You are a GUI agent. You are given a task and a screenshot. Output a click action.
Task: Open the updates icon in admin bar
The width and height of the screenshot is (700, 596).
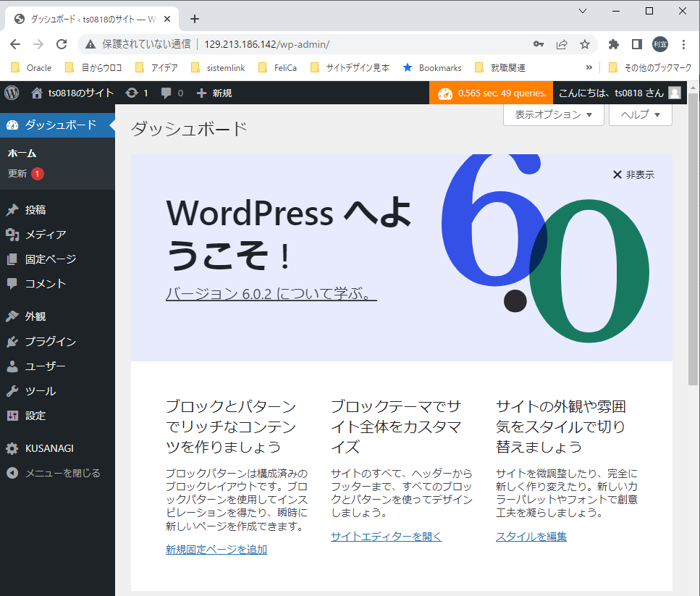pos(132,93)
